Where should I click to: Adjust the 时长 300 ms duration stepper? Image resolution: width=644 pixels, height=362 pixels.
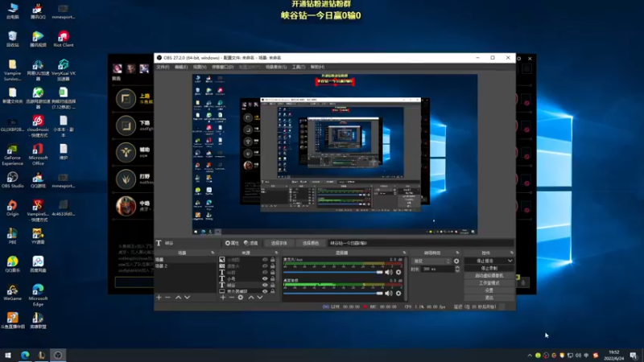[457, 269]
